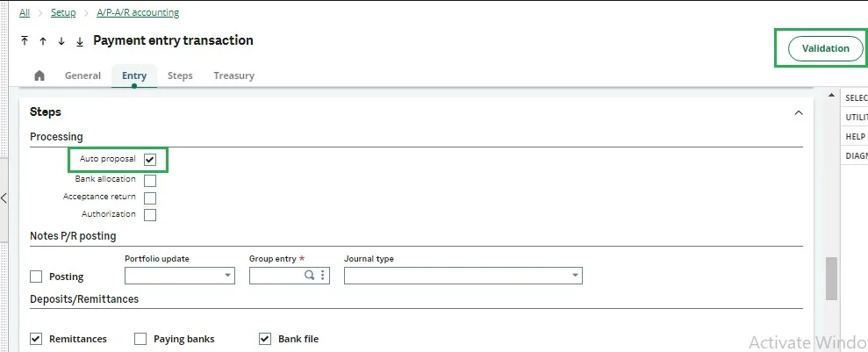Click next record down arrow

(61, 41)
